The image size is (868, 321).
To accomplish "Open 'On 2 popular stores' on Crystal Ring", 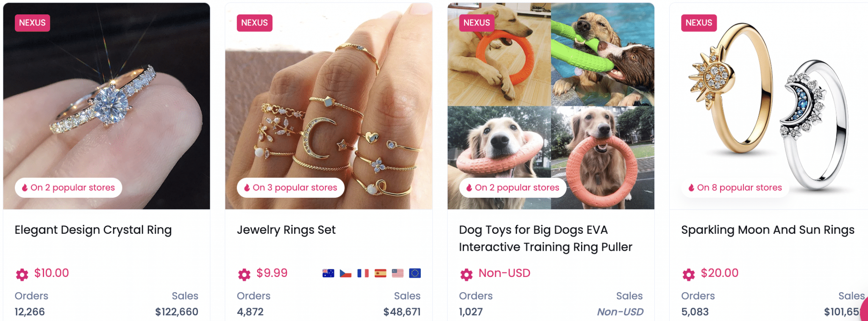I will pos(69,188).
